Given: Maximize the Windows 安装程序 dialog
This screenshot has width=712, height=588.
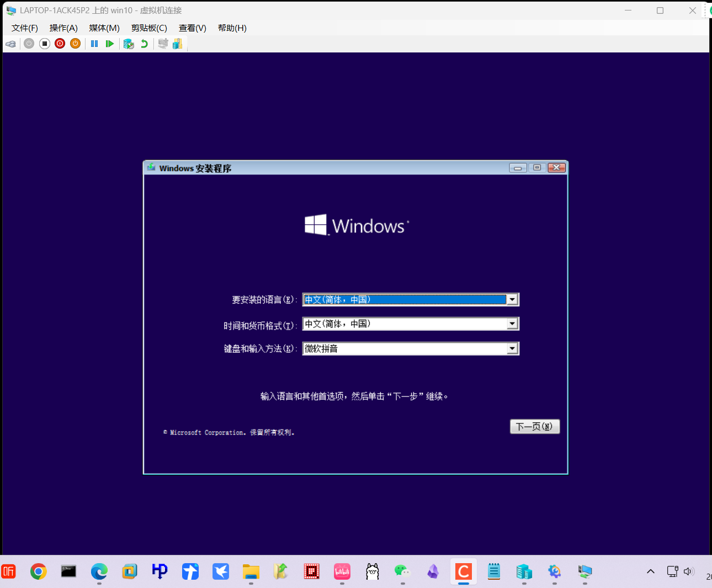Looking at the screenshot, I should pos(537,168).
